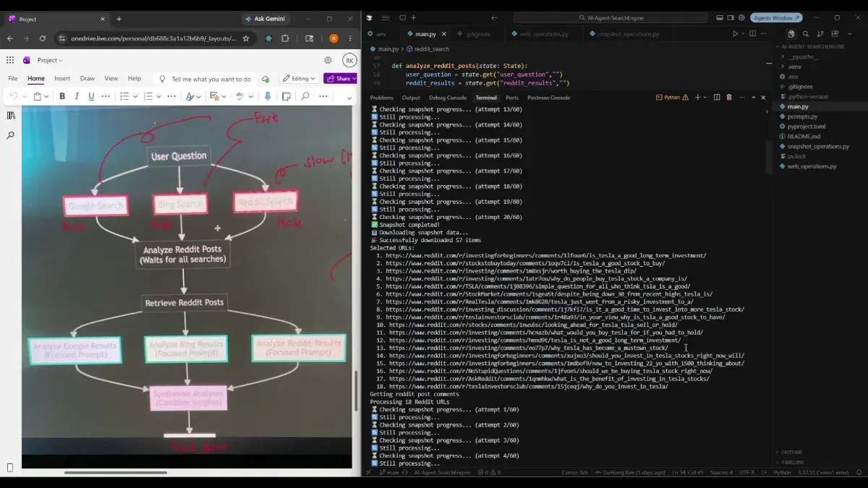
Task: Open the styles pen icon in OneNote
Action: 190,96
